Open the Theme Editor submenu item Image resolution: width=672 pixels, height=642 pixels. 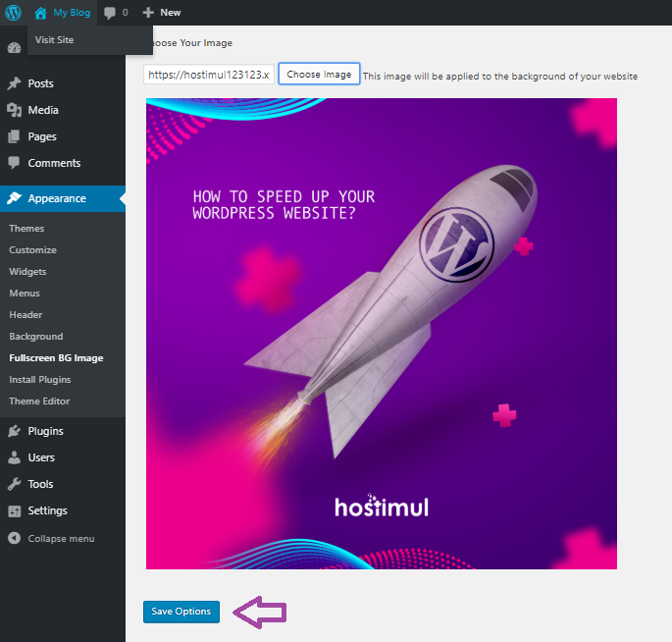[x=39, y=401]
